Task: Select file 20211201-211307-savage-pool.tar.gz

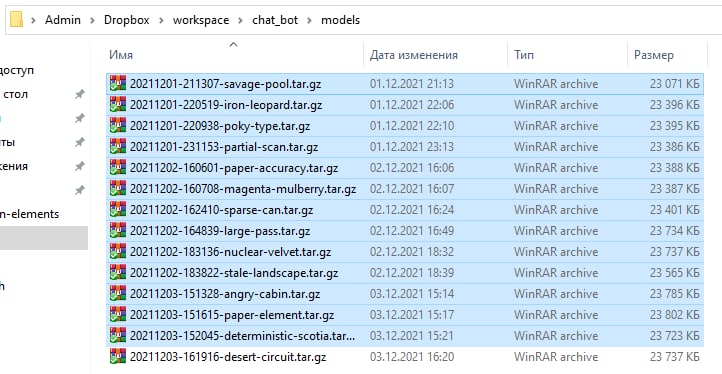Action: click(x=225, y=84)
